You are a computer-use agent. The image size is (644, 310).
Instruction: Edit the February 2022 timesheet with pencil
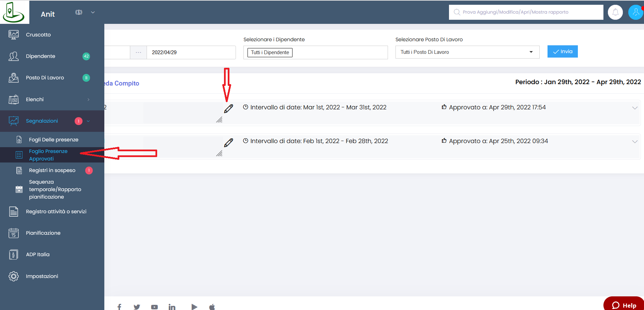point(228,142)
